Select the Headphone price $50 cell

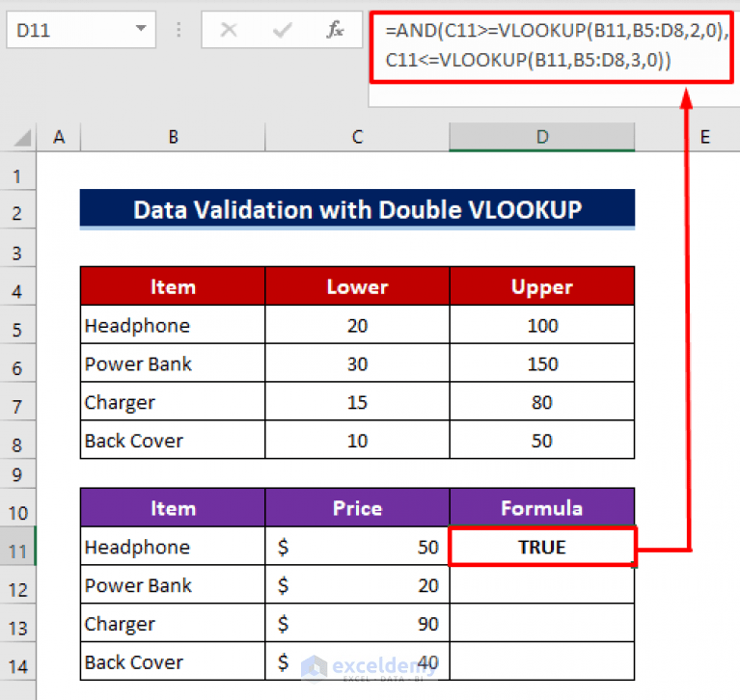click(357, 547)
